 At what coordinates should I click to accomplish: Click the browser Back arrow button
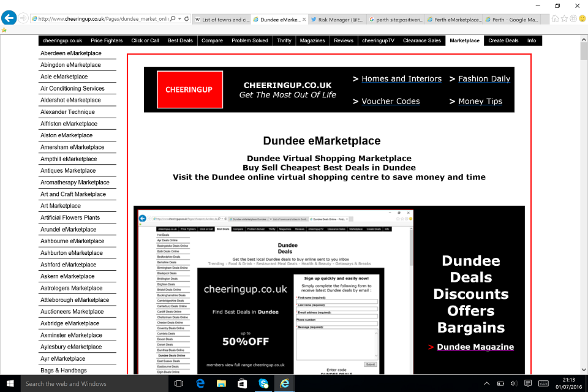pos(9,18)
